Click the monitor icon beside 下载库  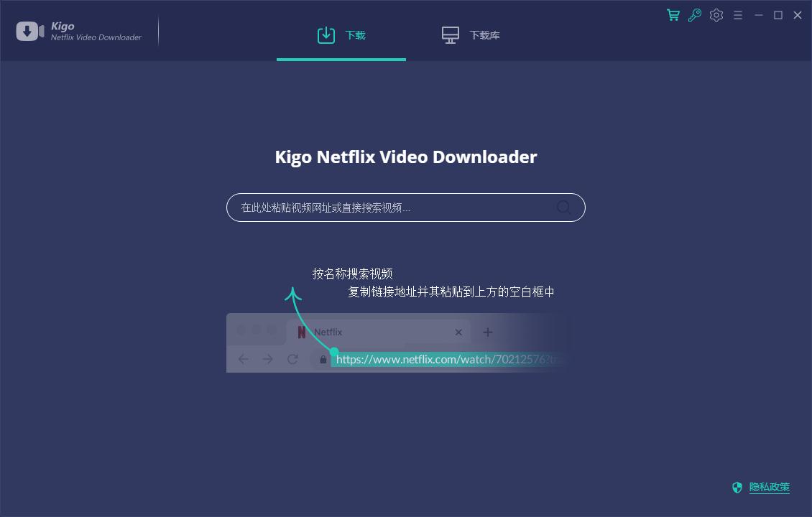point(450,34)
